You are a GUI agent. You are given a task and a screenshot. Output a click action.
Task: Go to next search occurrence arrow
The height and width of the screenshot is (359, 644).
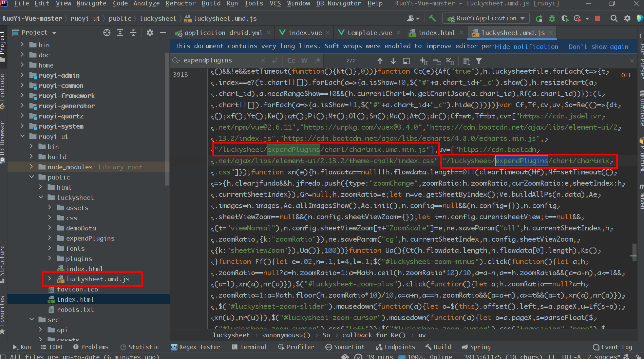click(393, 61)
